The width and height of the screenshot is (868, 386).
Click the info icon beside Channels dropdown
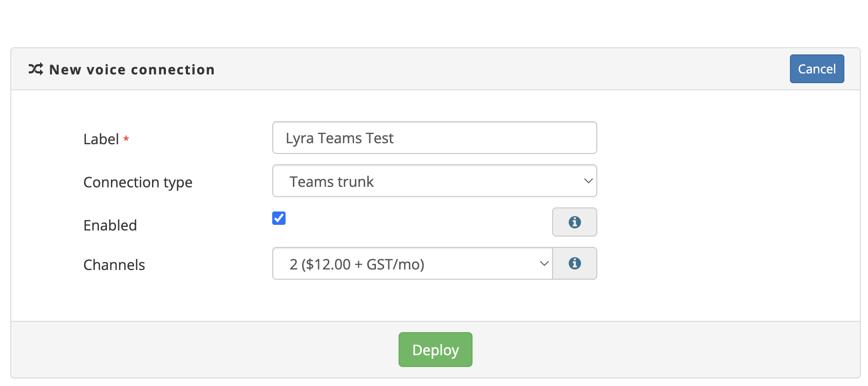click(574, 264)
